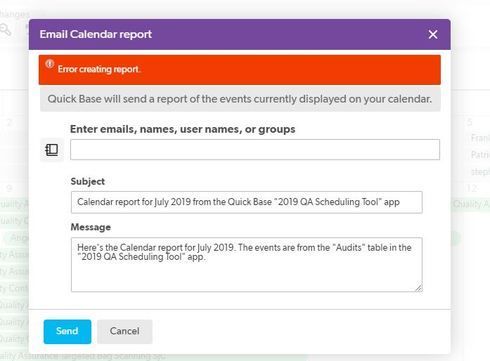Open the address book icon for recipients
Image resolution: width=490 pixels, height=361 pixels.
(52, 150)
